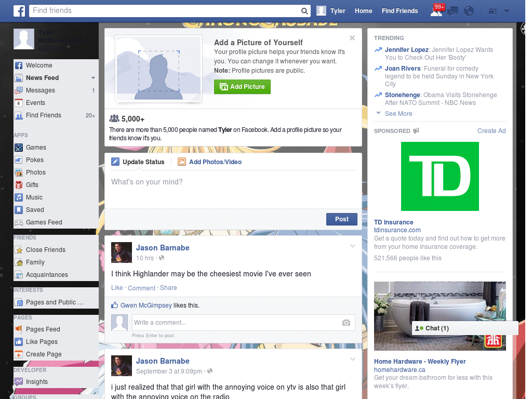Click the Events calendar icon in sidebar

pos(19,103)
